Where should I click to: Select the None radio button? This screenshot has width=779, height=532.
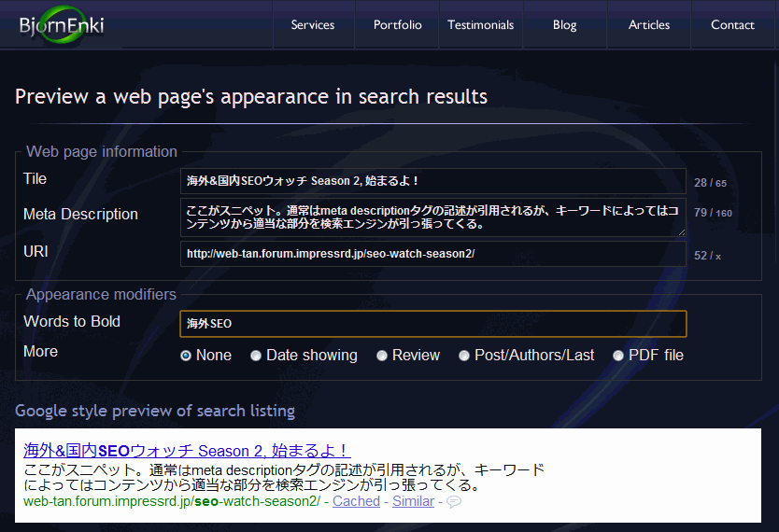[186, 356]
